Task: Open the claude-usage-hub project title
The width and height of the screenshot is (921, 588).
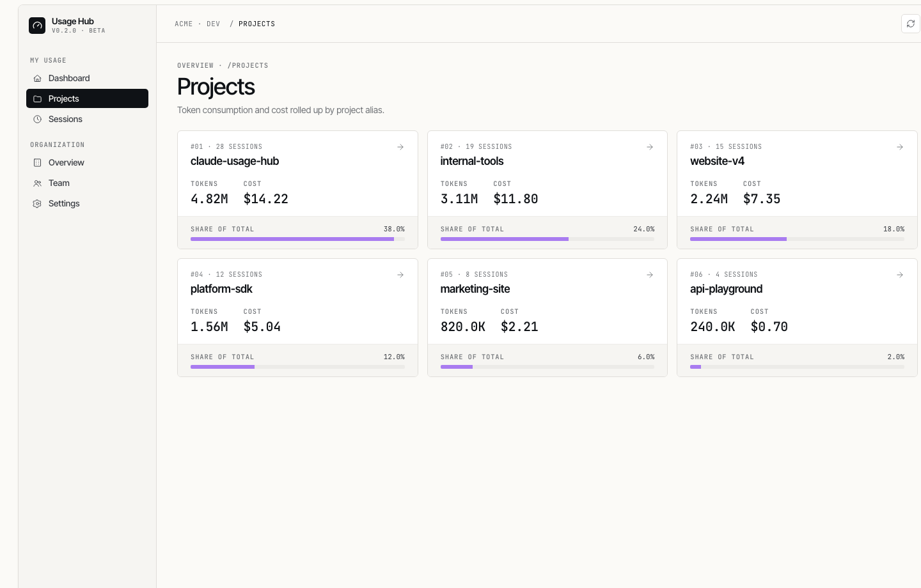Action: coord(235,161)
